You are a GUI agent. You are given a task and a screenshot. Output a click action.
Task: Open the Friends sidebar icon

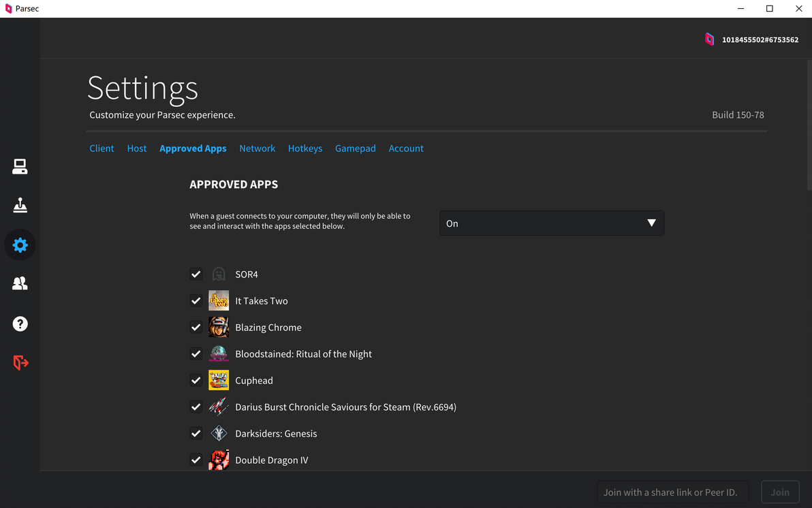[x=20, y=283]
